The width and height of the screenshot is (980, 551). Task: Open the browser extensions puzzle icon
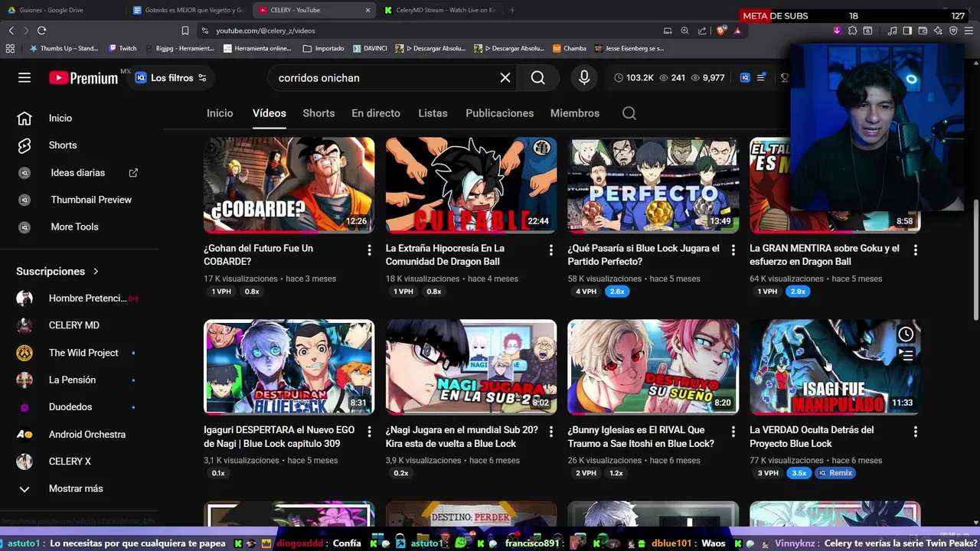(852, 31)
